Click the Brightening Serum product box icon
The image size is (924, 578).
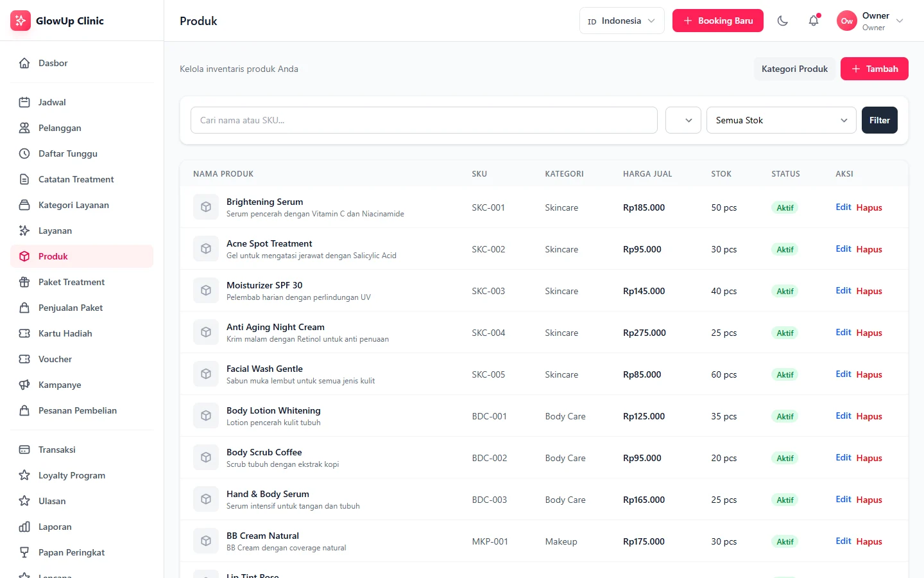[x=206, y=207]
